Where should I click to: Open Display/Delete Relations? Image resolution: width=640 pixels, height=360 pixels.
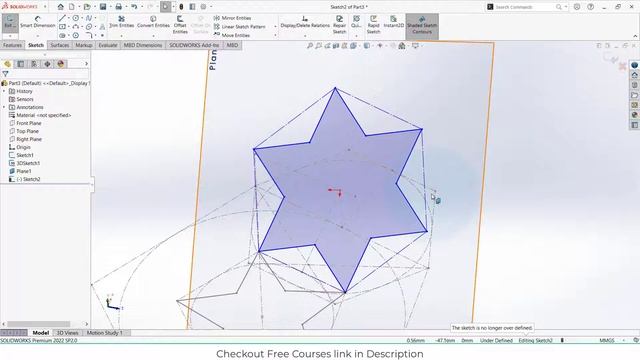(x=305, y=22)
